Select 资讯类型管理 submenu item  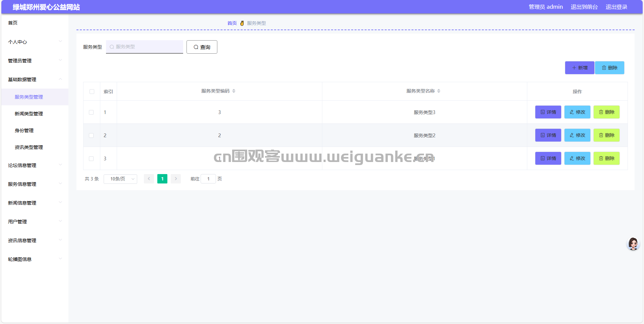[35, 147]
